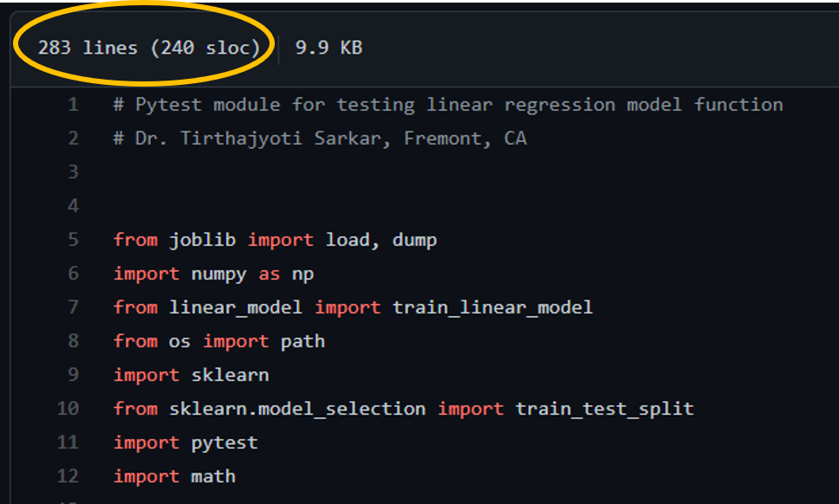Viewport: 839px width, 504px height.
Task: Highlight line number 5 of the code
Action: point(73,240)
